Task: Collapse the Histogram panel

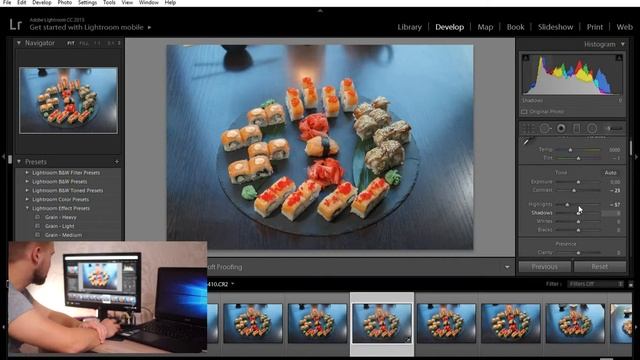Action: (x=623, y=44)
